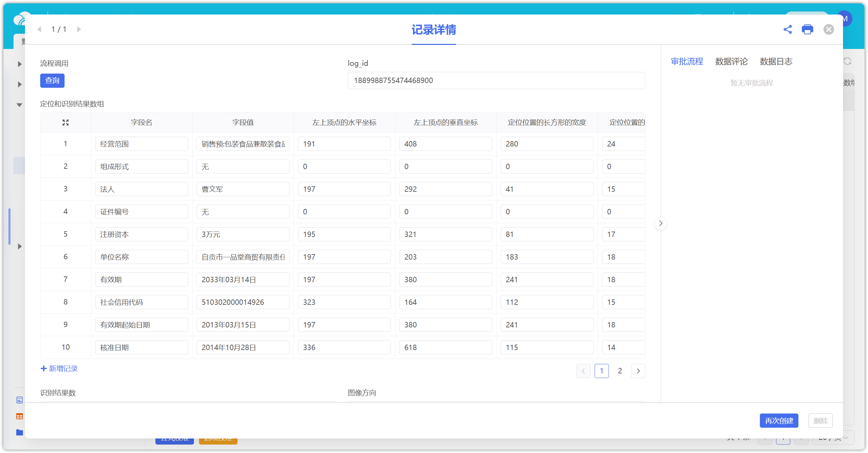The width and height of the screenshot is (868, 453).
Task: Expand the table to fullscreen icon
Action: [66, 123]
